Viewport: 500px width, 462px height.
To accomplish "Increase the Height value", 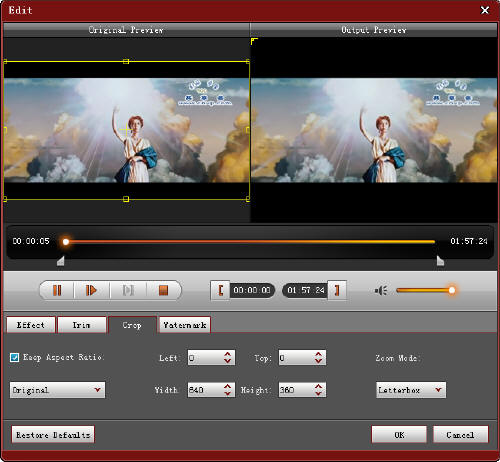I will [x=319, y=386].
